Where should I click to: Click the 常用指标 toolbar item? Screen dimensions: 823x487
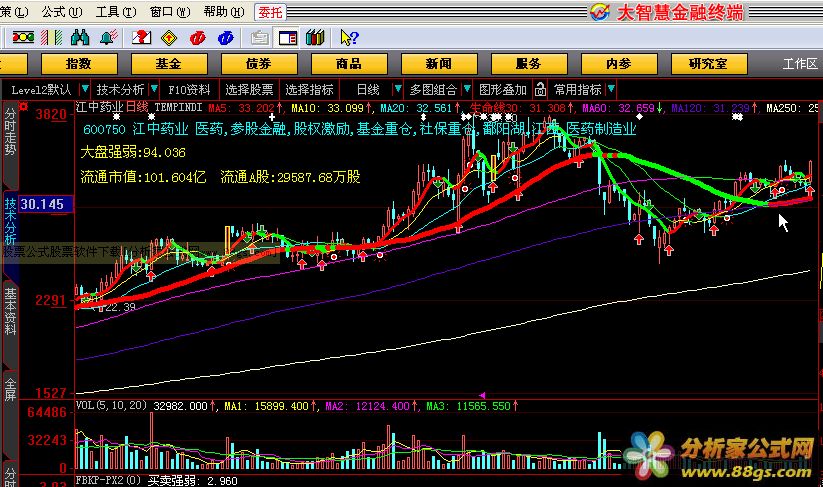[x=577, y=90]
